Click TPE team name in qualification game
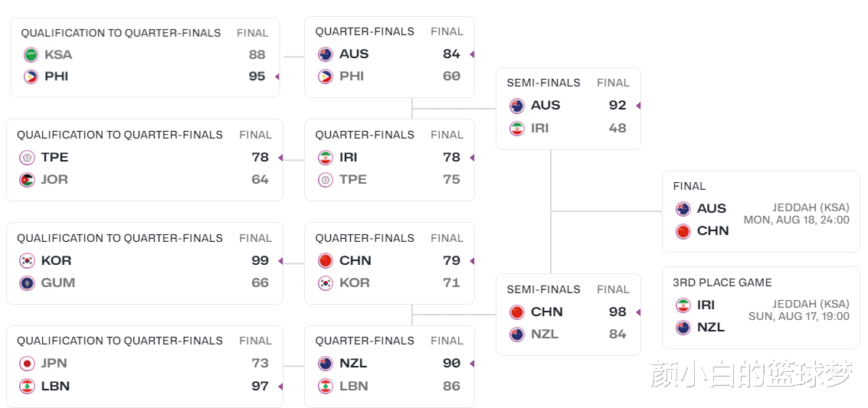 click(x=55, y=158)
